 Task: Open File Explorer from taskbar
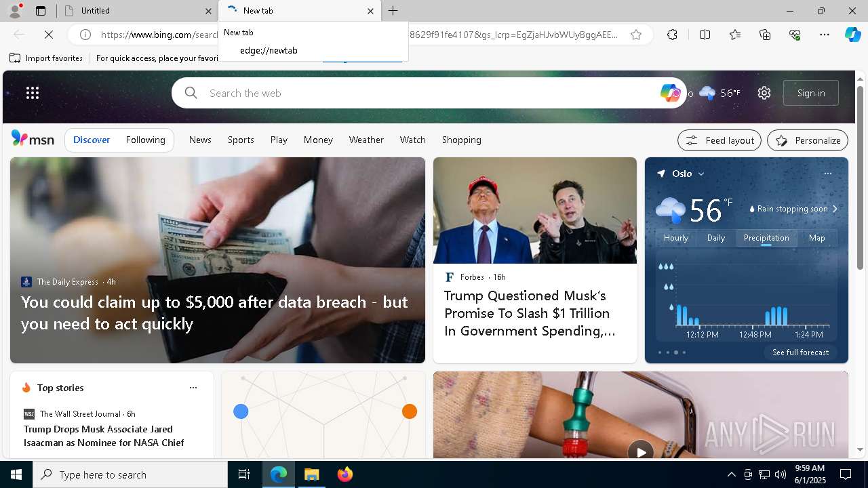[x=312, y=474]
